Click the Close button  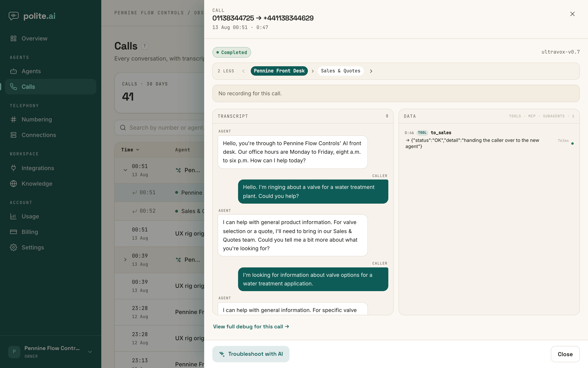tap(565, 354)
